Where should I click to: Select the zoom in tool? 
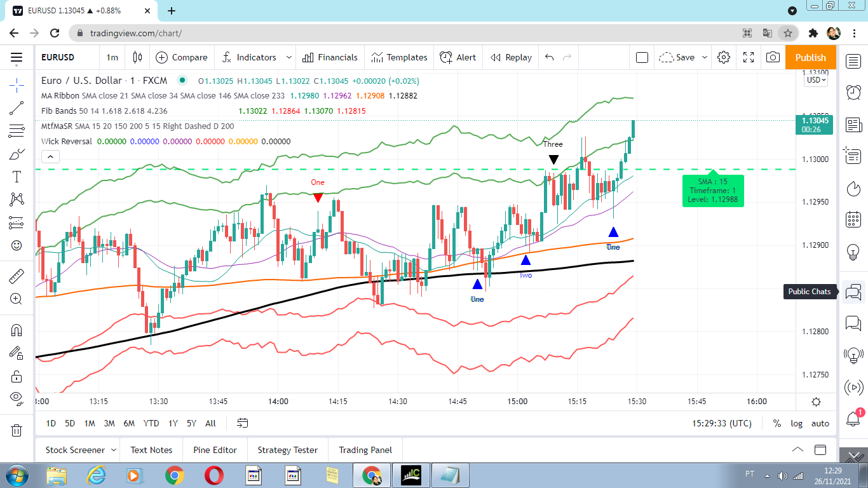pyautogui.click(x=17, y=299)
